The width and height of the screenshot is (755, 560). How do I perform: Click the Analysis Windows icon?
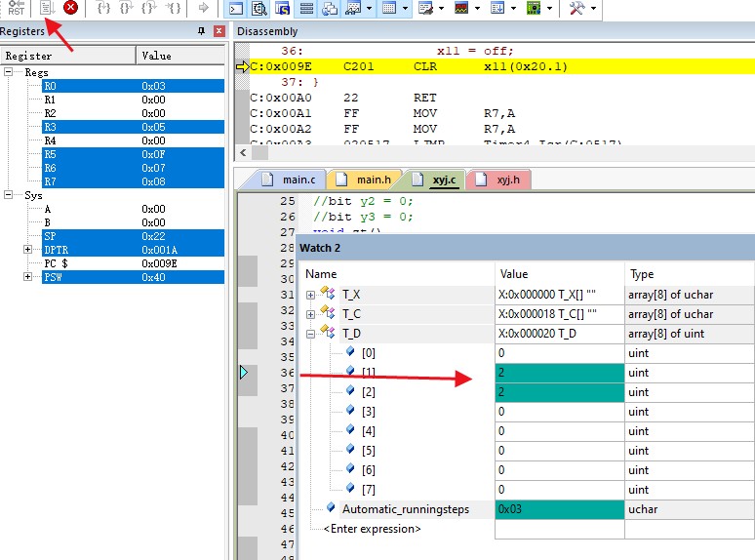click(x=461, y=8)
